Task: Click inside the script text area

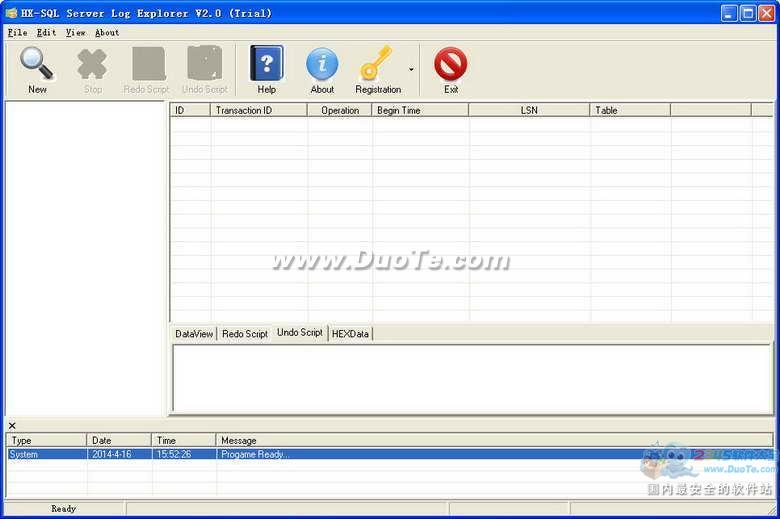Action: tap(472, 378)
